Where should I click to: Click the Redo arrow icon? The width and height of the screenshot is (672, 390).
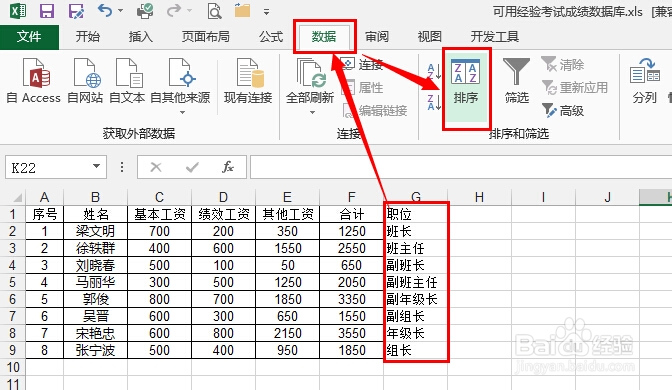coord(174,10)
